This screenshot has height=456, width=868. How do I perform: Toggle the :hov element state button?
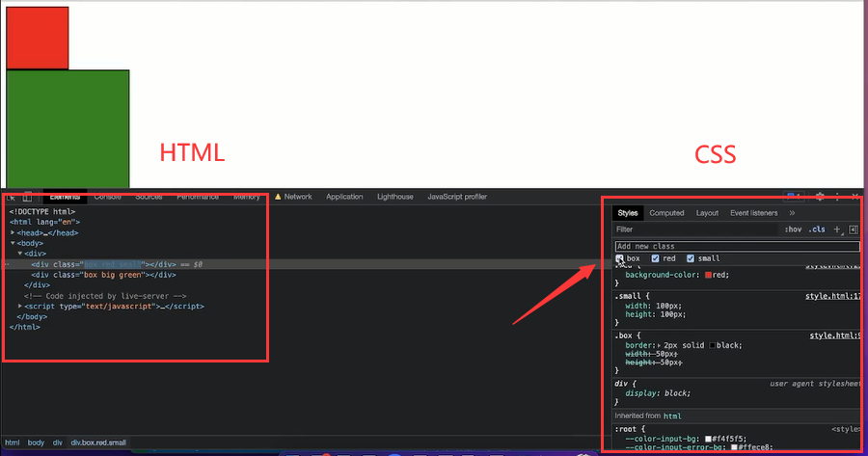(x=794, y=229)
